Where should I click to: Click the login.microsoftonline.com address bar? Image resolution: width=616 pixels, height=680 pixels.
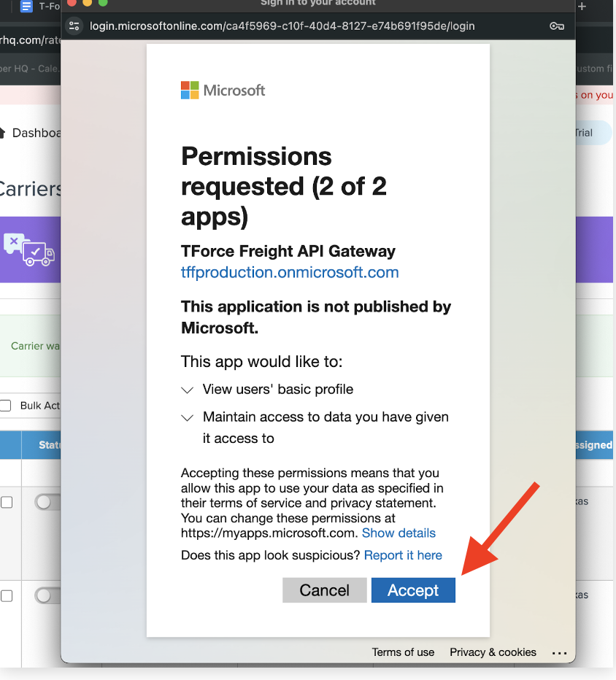point(292,26)
